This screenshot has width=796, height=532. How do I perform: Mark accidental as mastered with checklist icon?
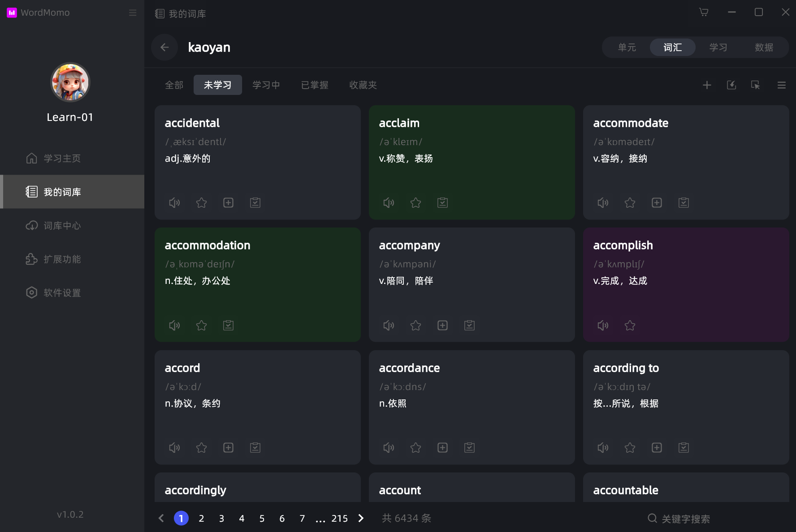pyautogui.click(x=255, y=203)
